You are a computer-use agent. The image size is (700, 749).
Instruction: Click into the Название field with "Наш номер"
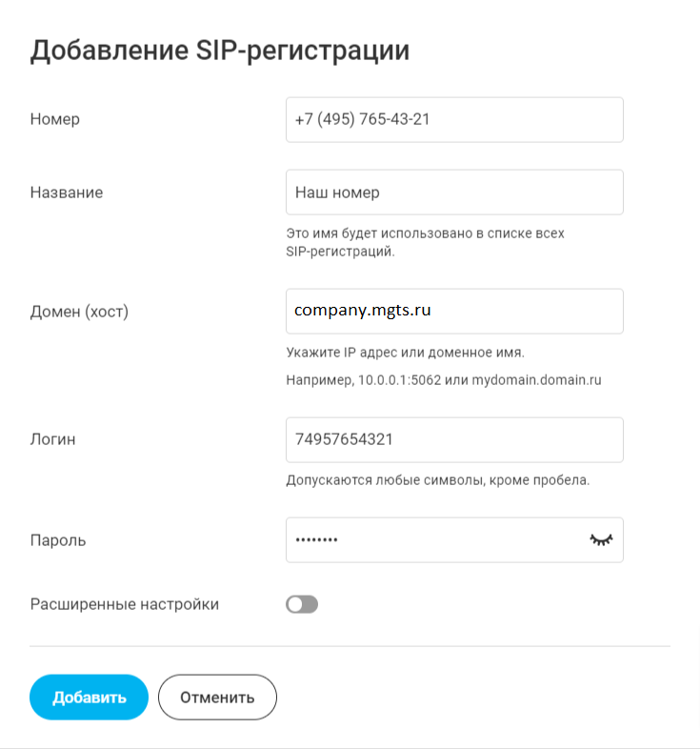pos(454,192)
